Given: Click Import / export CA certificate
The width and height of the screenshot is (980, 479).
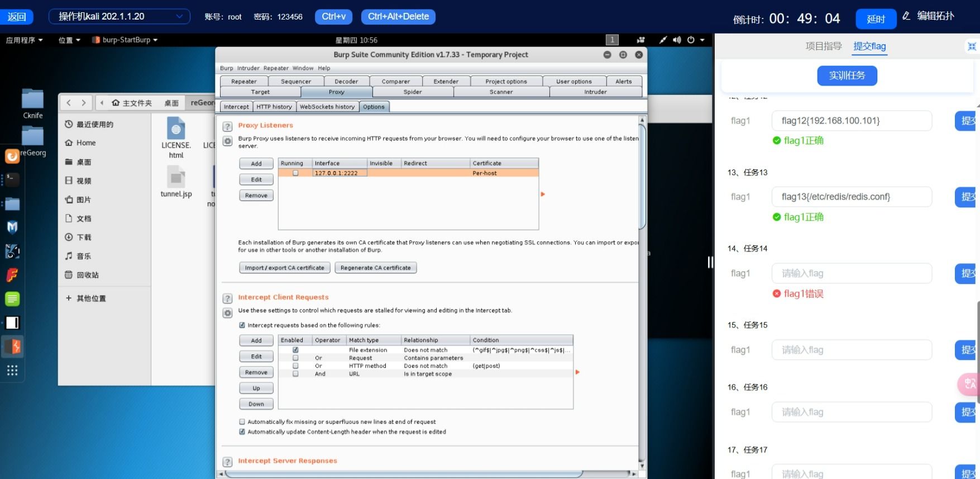Looking at the screenshot, I should [285, 268].
